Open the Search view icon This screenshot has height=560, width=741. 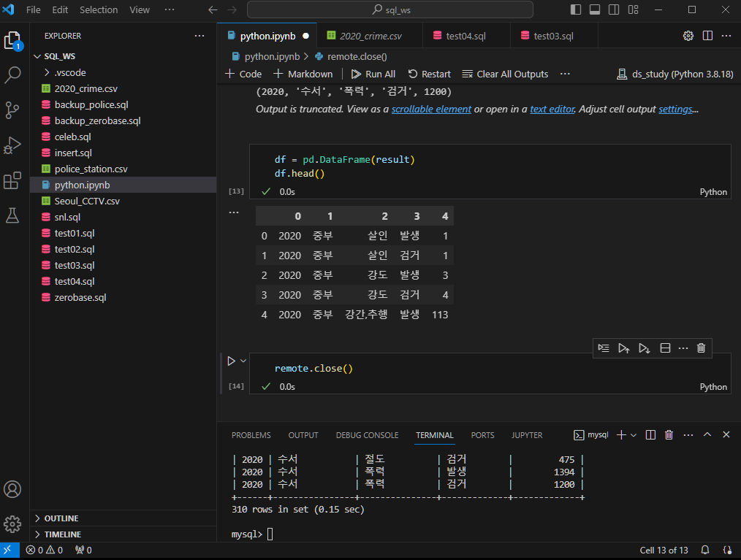click(x=12, y=75)
